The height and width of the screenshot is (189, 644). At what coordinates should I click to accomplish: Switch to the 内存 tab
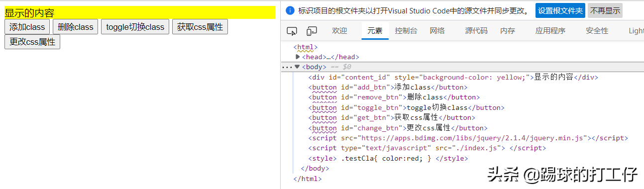point(508,31)
